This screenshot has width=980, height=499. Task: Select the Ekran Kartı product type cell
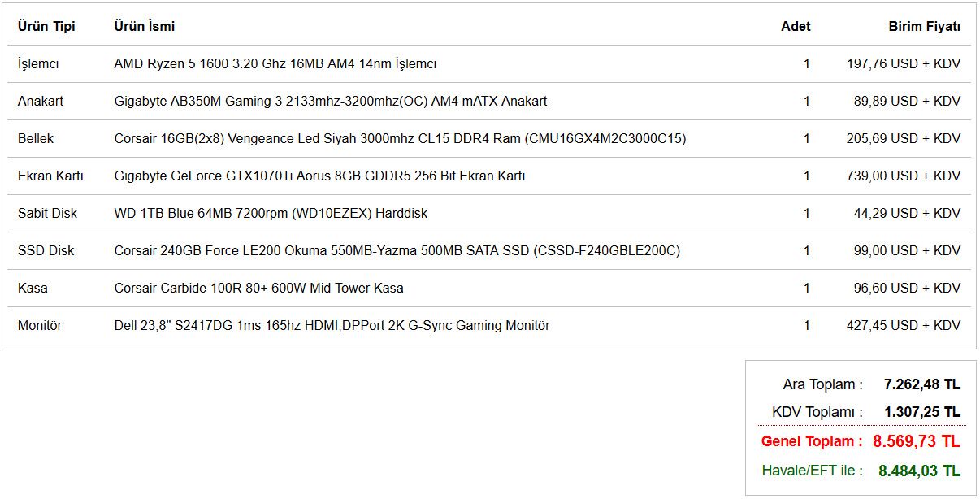(50, 176)
